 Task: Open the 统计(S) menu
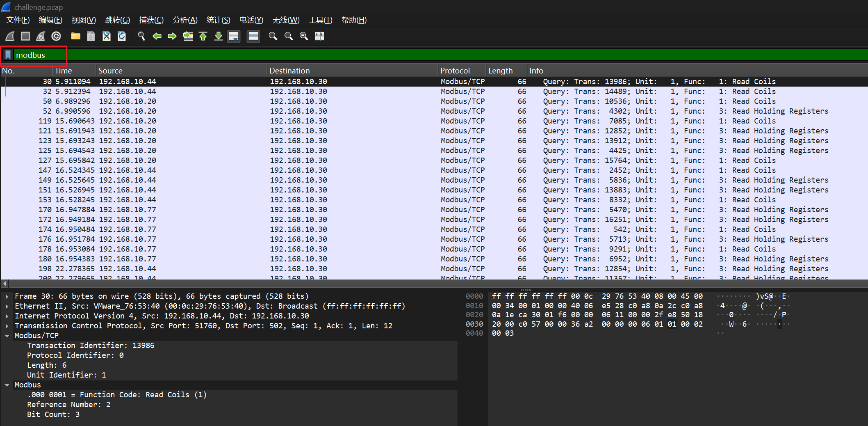[x=218, y=20]
